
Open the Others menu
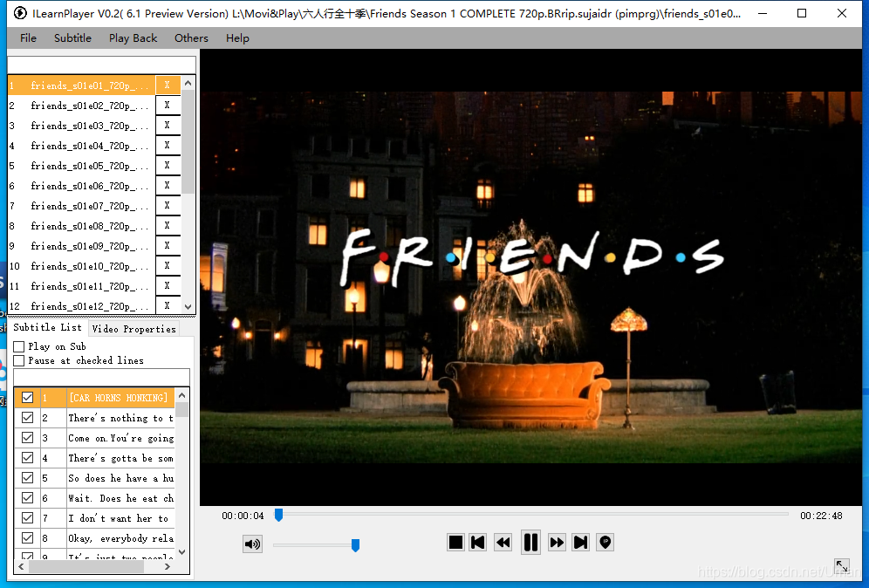[x=191, y=38]
